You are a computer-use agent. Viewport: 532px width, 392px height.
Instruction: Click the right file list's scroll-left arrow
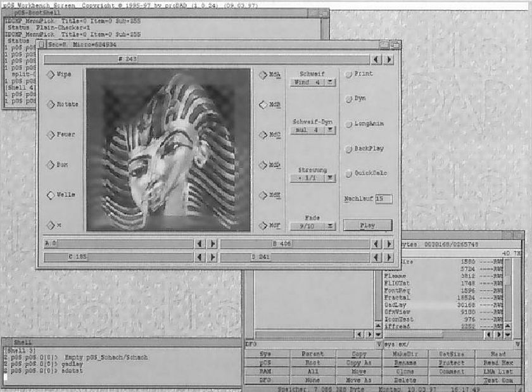[488, 334]
